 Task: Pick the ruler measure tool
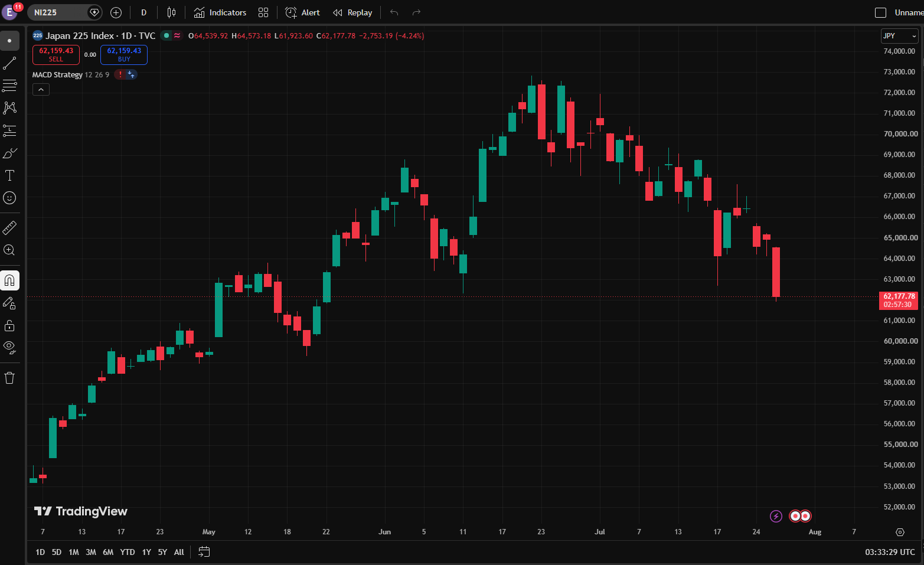point(9,227)
